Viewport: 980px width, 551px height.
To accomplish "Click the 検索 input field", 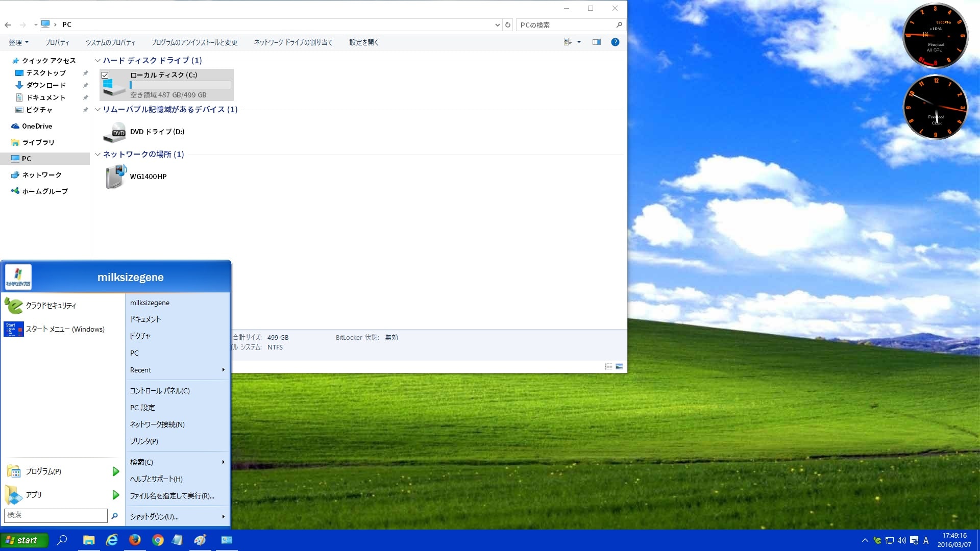I will click(x=55, y=515).
